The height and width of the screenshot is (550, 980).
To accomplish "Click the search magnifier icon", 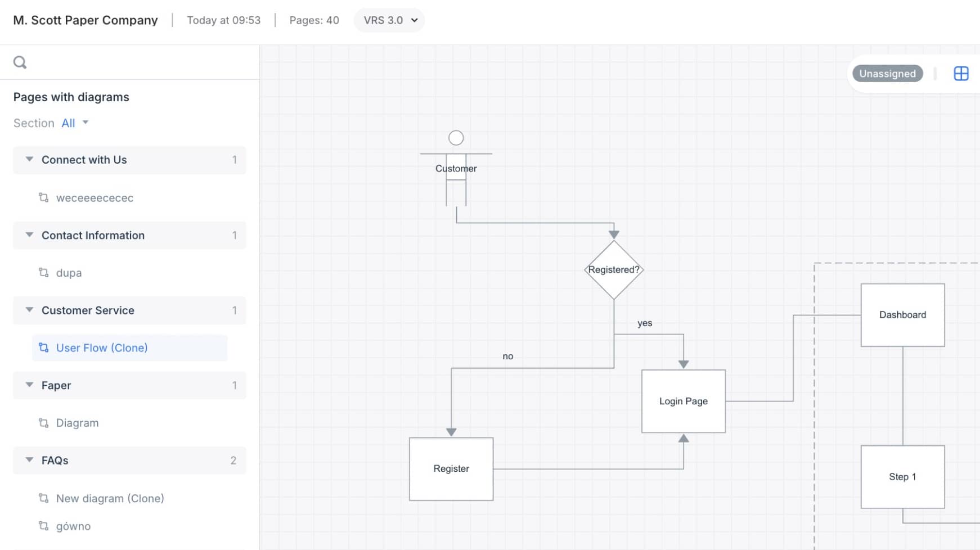I will (20, 62).
